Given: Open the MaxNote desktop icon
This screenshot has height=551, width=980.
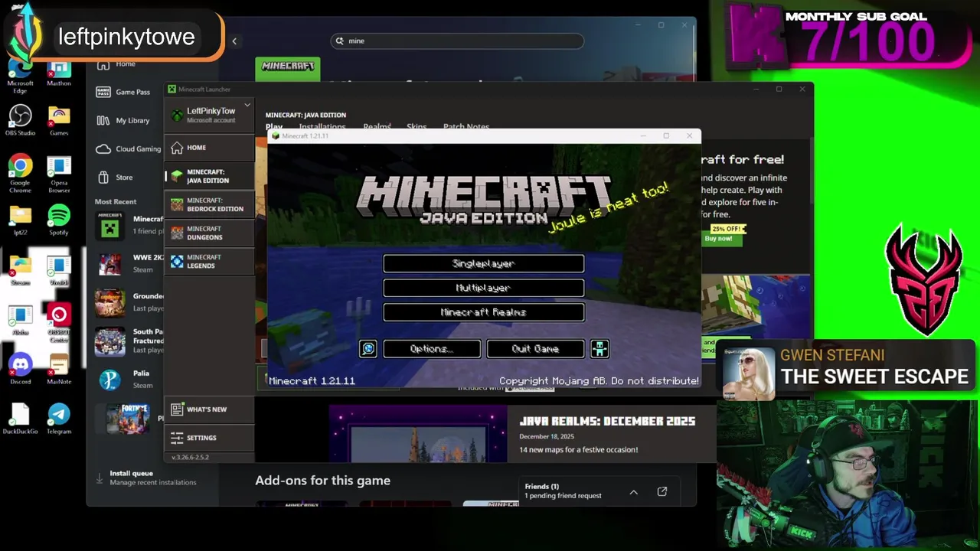Looking at the screenshot, I should tap(59, 369).
